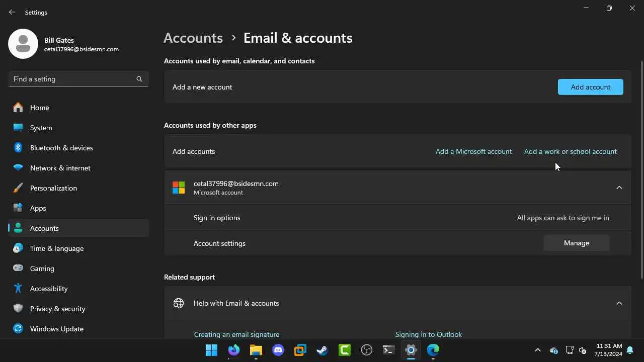This screenshot has height=362, width=644.
Task: Go to System settings
Action: point(78,128)
